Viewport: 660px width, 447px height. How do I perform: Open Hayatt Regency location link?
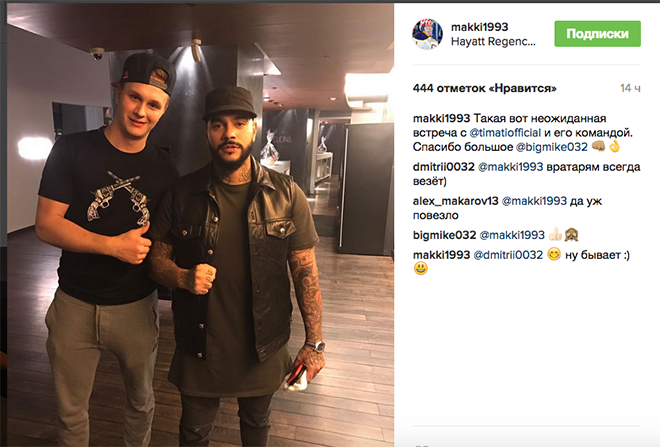(493, 42)
